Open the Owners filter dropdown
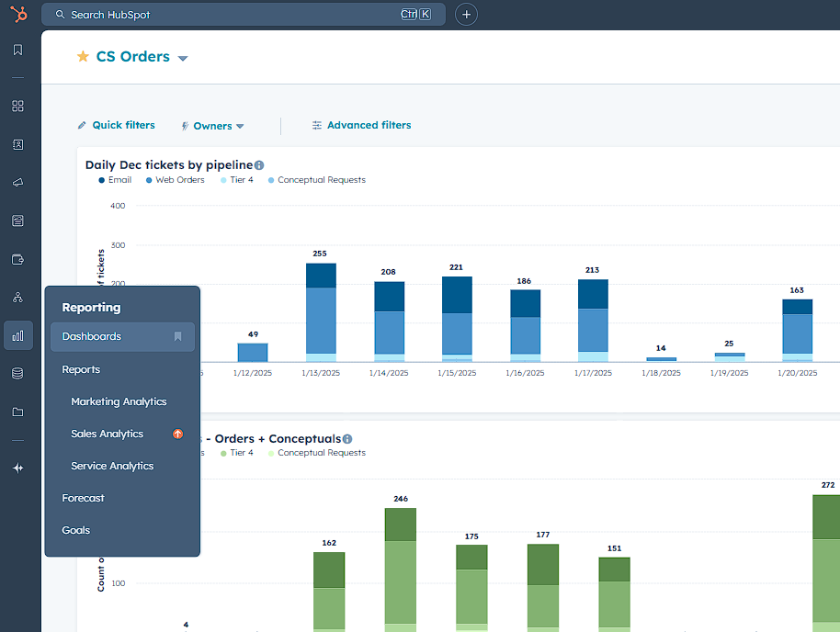The image size is (840, 632). click(x=212, y=126)
